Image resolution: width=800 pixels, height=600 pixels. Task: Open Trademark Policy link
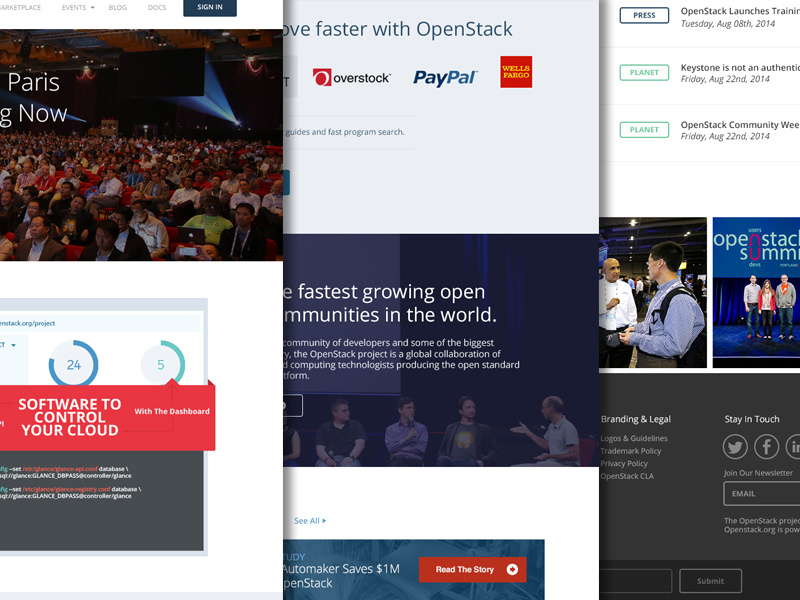pyautogui.click(x=631, y=451)
